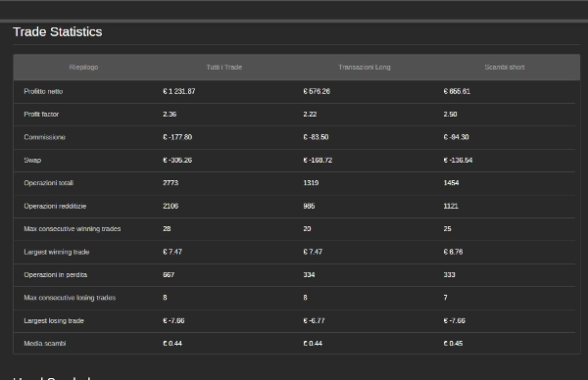Click Media scambi value in Tutti i Trade
The image size is (588, 380).
pos(172,344)
